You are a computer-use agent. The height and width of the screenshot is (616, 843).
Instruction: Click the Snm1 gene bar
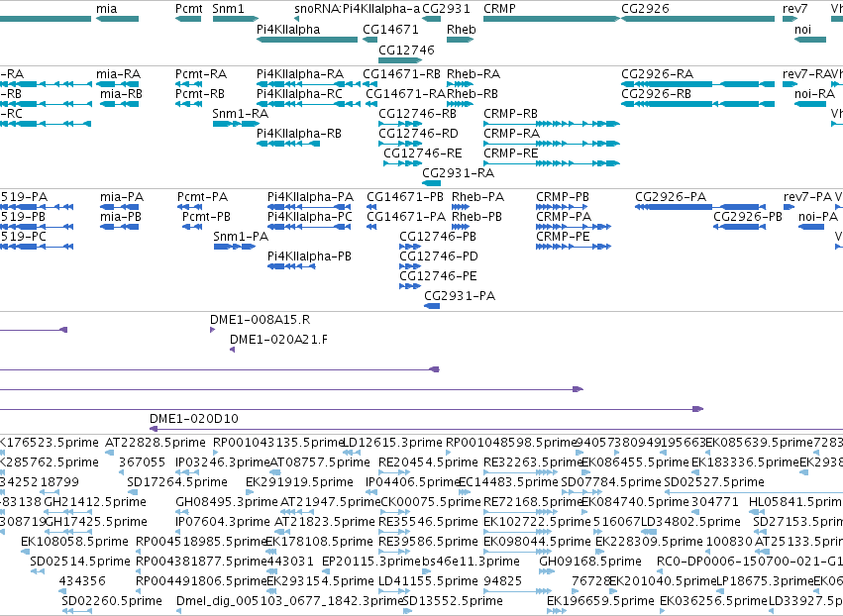236,19
